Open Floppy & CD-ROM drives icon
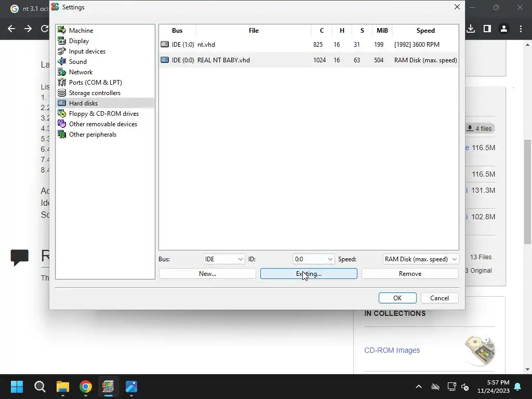Image resolution: width=532 pixels, height=399 pixels. click(62, 114)
